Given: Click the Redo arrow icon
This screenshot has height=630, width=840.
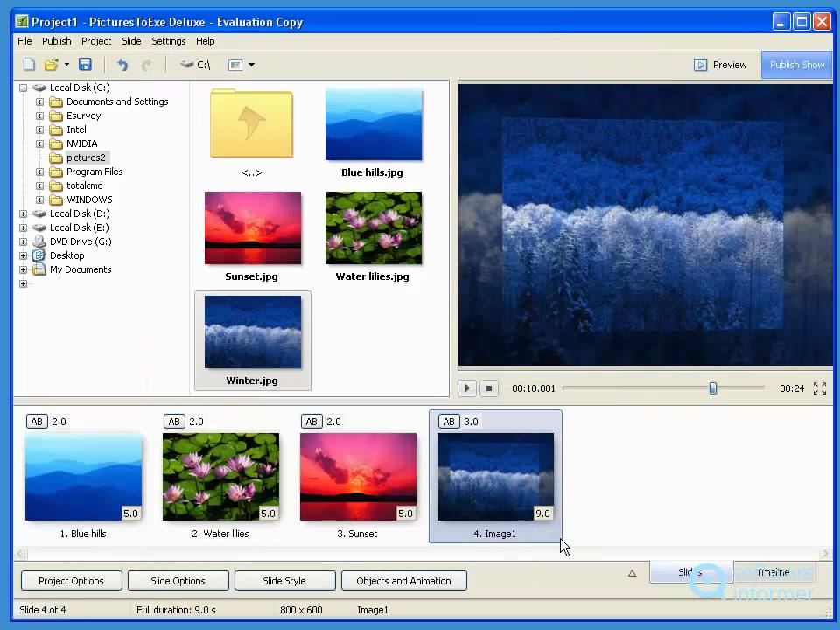Looking at the screenshot, I should (x=146, y=66).
